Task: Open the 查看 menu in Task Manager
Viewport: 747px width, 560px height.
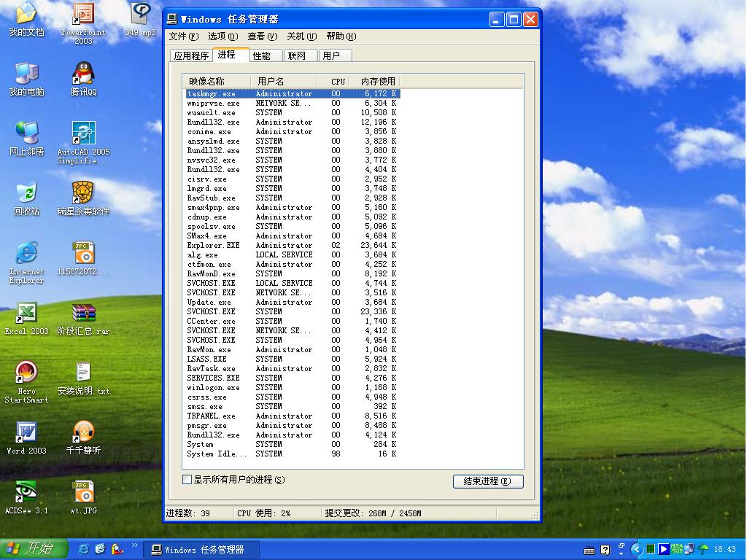Action: (x=262, y=36)
